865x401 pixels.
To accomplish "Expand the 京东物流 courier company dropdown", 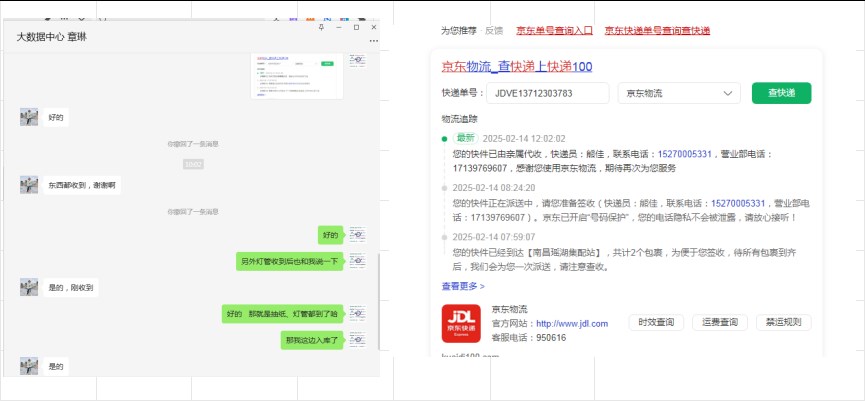I will pos(679,93).
